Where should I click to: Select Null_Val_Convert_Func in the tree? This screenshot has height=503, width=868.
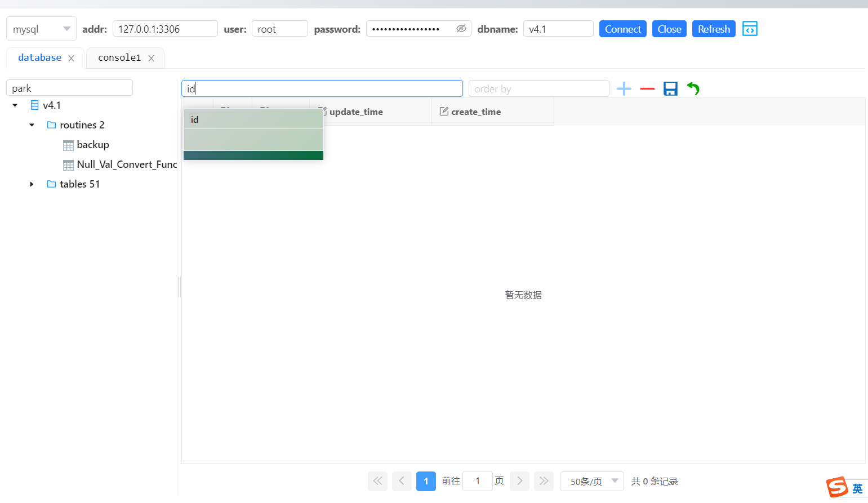tap(126, 164)
